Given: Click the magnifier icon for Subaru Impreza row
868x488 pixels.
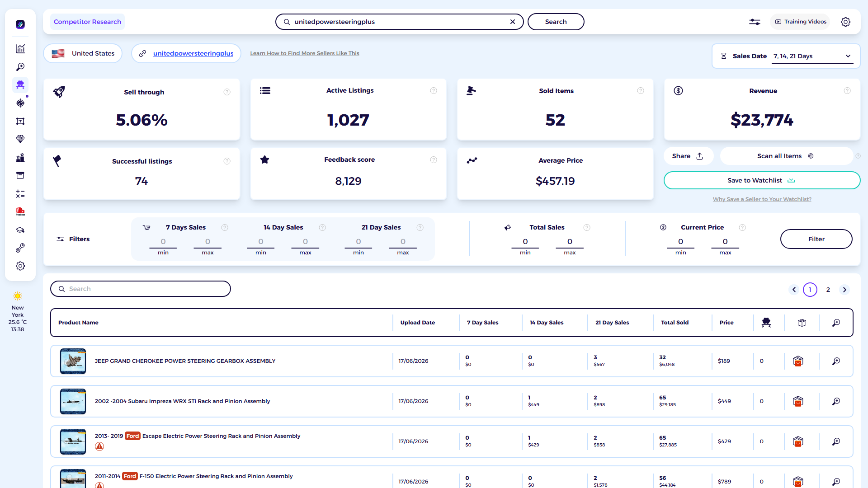Looking at the screenshot, I should [x=836, y=401].
